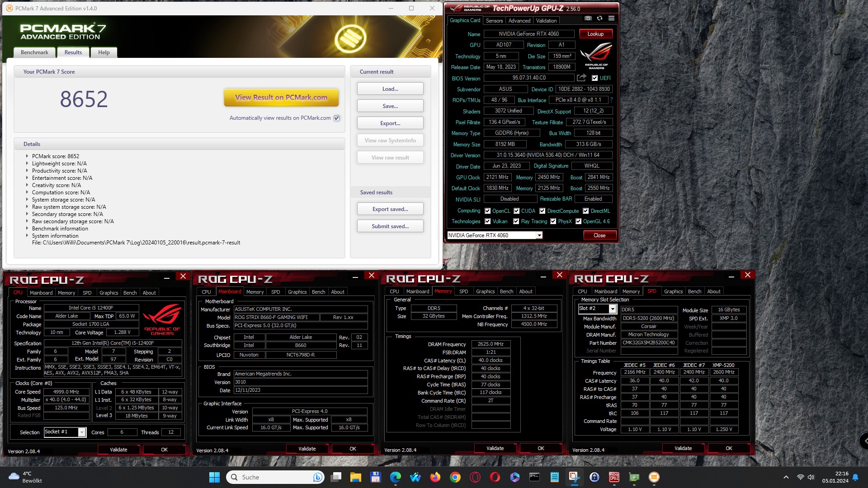Click View Result on PCMark.com button

point(281,98)
